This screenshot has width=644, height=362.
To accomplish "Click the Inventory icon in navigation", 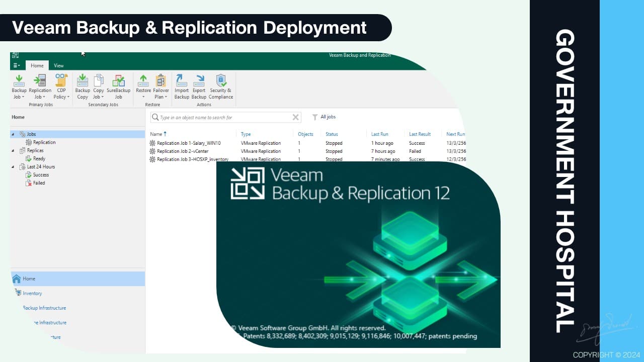I will (18, 293).
